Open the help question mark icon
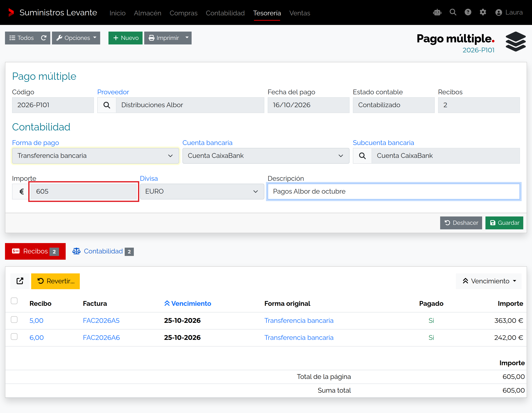 click(x=468, y=12)
